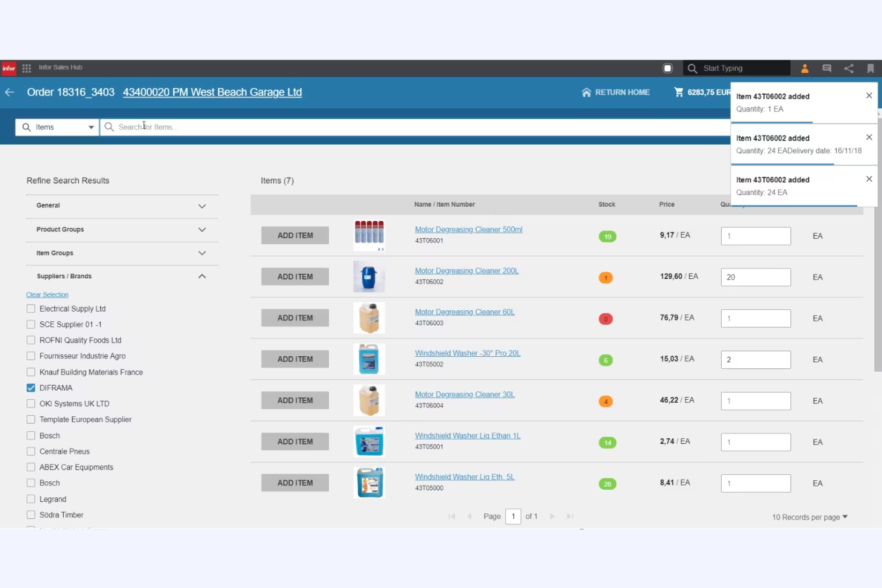Open shopping cart 6283,75 EUR
882x588 pixels.
click(702, 92)
